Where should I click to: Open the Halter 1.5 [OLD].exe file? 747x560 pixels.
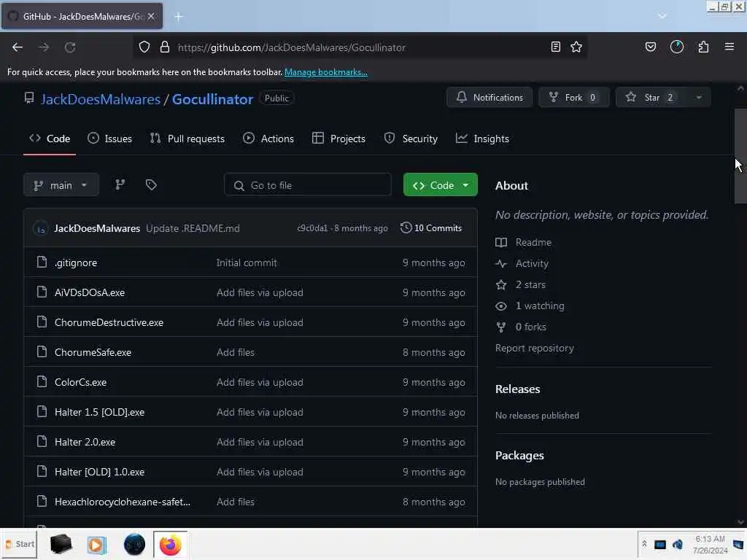pyautogui.click(x=99, y=413)
